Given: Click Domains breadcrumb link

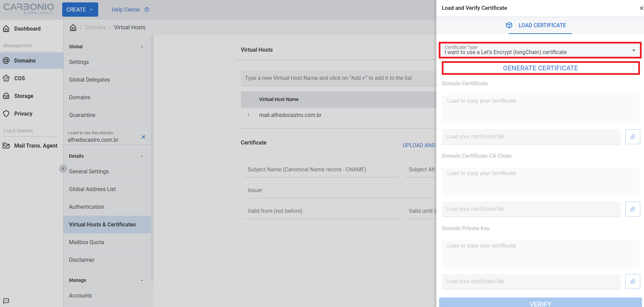Looking at the screenshot, I should point(95,27).
